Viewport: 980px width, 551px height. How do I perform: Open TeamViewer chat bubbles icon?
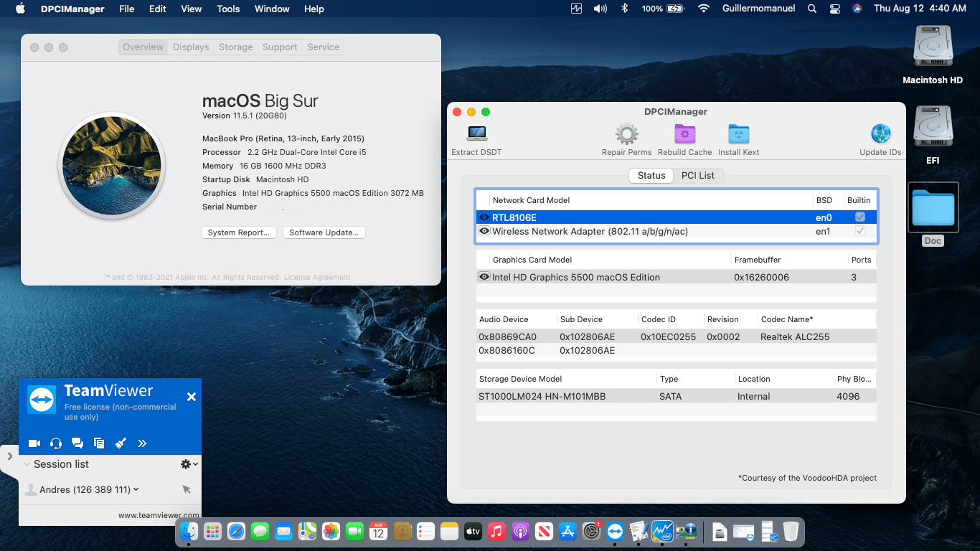(x=77, y=443)
